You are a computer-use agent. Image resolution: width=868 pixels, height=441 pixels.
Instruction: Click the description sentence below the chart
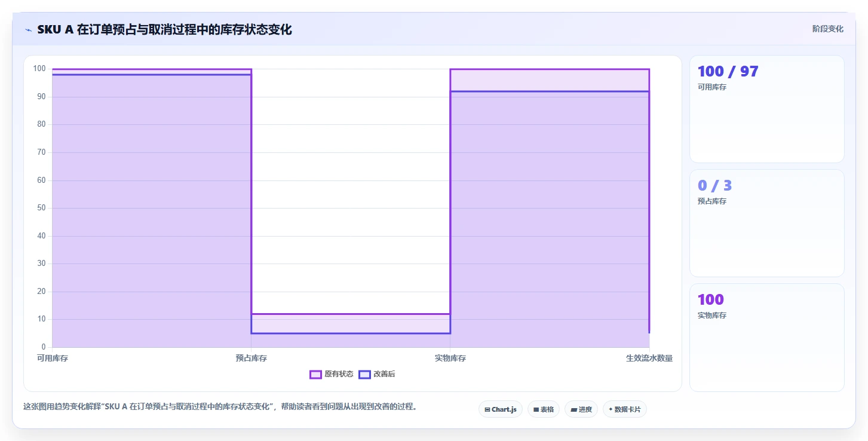[220, 407]
